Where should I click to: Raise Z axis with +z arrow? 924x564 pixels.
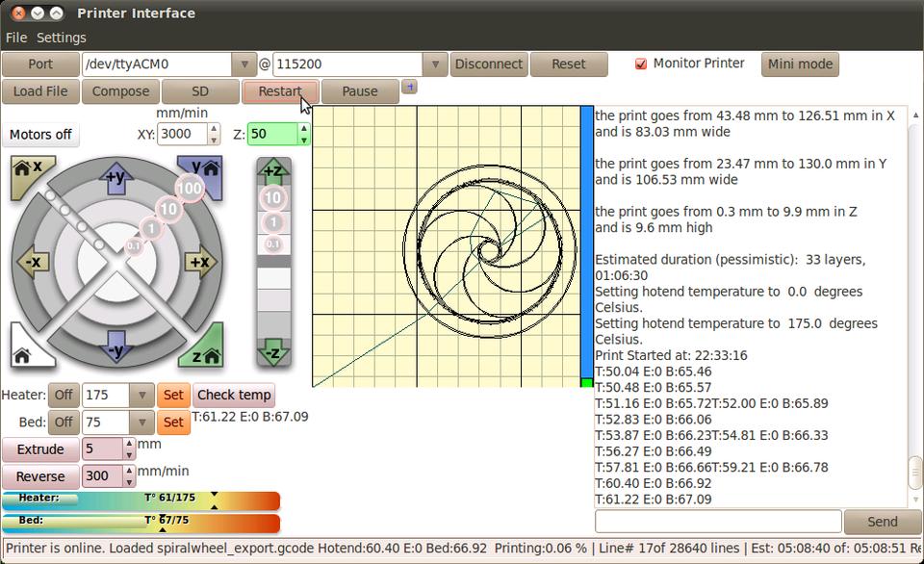point(273,172)
